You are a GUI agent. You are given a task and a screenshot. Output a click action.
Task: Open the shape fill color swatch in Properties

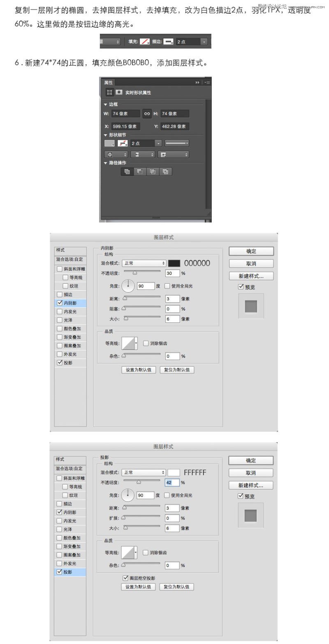(110, 143)
